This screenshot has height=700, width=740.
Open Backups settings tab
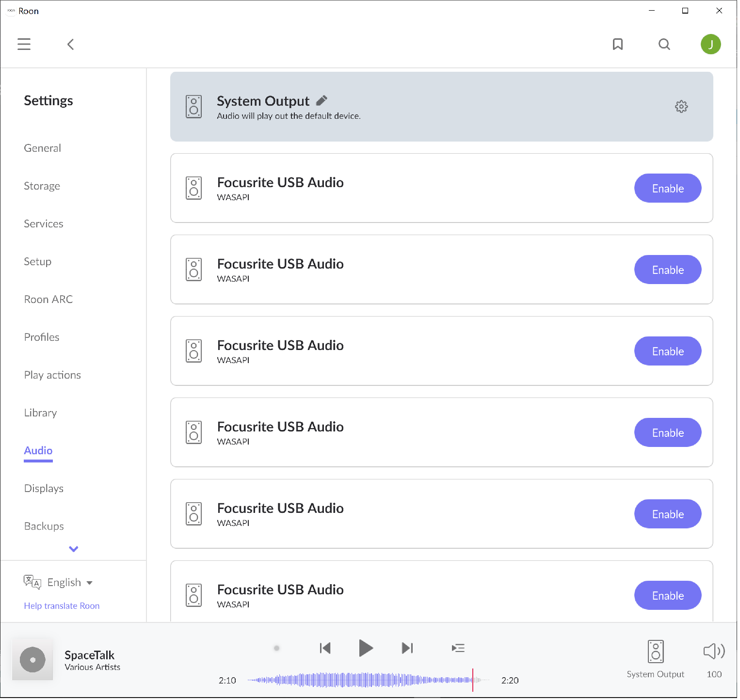(x=44, y=526)
